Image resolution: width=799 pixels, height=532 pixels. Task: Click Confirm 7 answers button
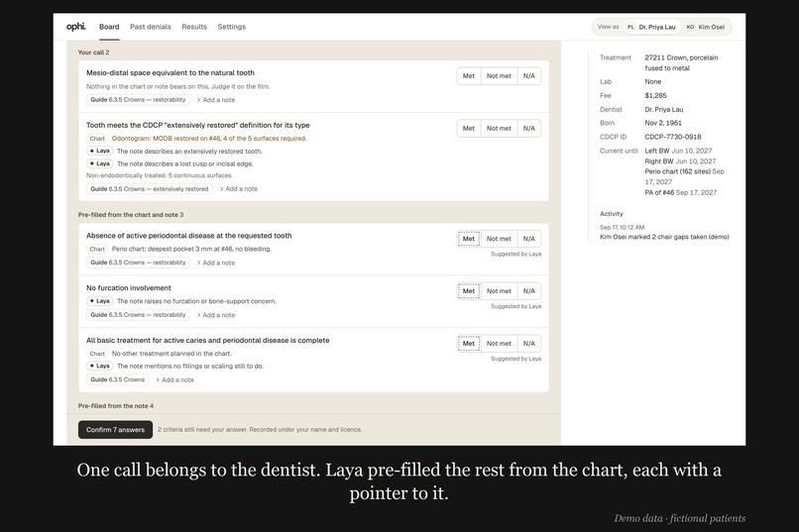115,430
